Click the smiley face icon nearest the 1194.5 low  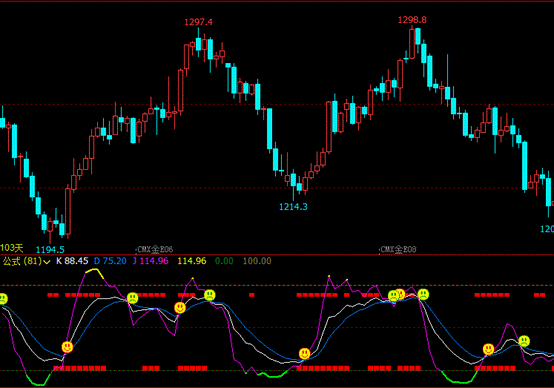[x=67, y=347]
